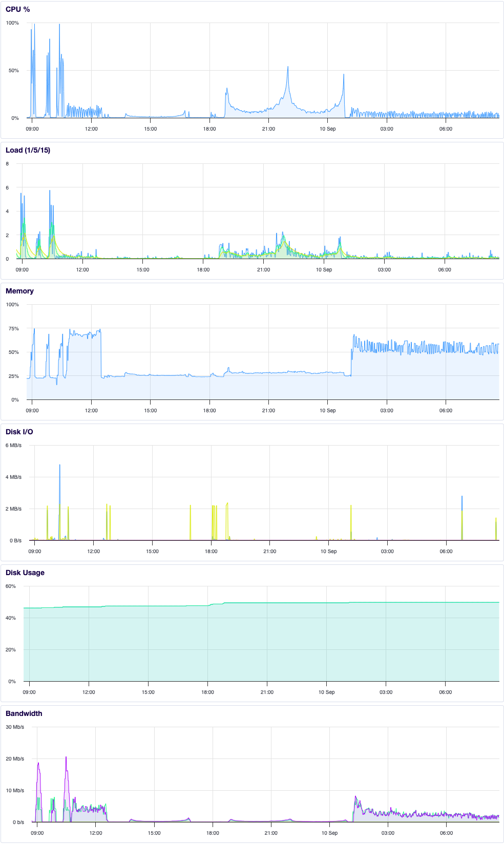Screen dimensions: 504x844
Task: Click the 10 Sep tick on CPU chart
Action: [328, 129]
